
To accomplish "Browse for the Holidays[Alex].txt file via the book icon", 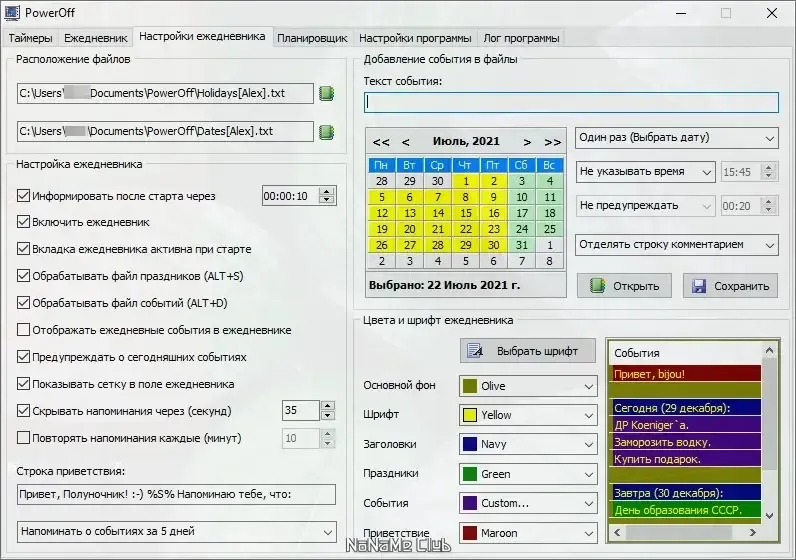I will [326, 93].
